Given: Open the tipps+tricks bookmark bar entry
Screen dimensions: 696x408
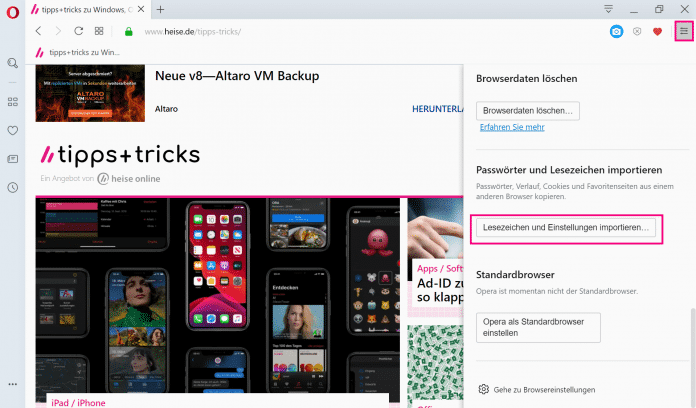Looking at the screenshot, I should [x=78, y=51].
